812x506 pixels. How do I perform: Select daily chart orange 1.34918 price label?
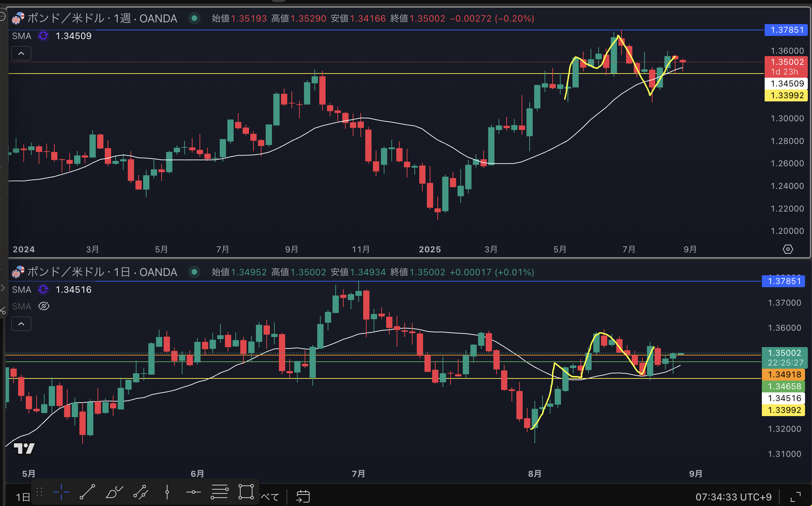pyautogui.click(x=783, y=374)
